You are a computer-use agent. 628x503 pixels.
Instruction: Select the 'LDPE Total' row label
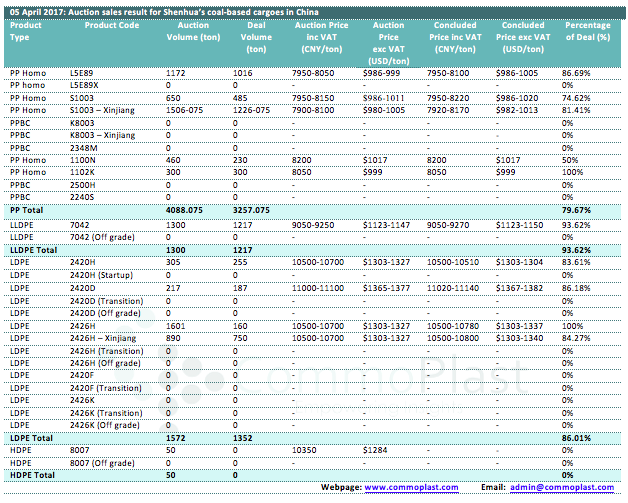pyautogui.click(x=29, y=438)
